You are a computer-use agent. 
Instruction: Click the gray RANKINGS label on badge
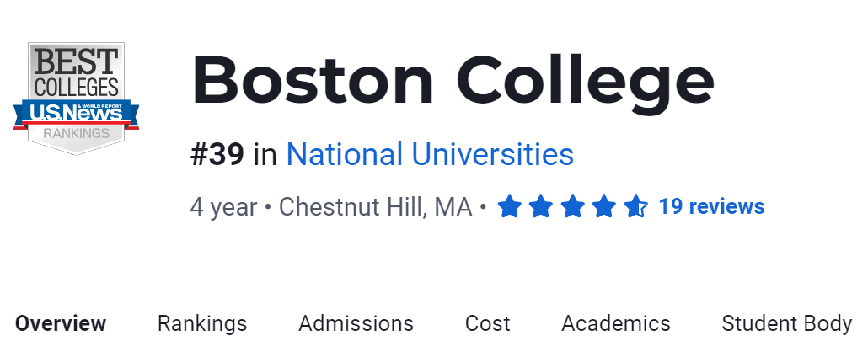77,133
